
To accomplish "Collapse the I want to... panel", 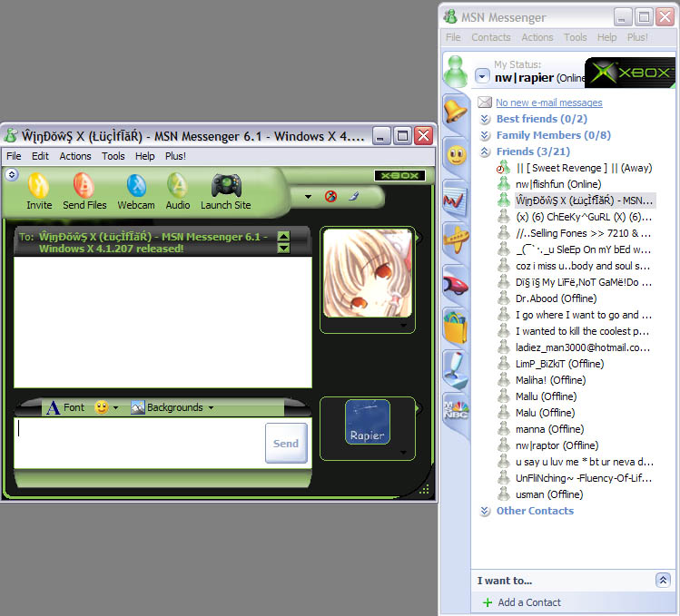I will coord(663,580).
